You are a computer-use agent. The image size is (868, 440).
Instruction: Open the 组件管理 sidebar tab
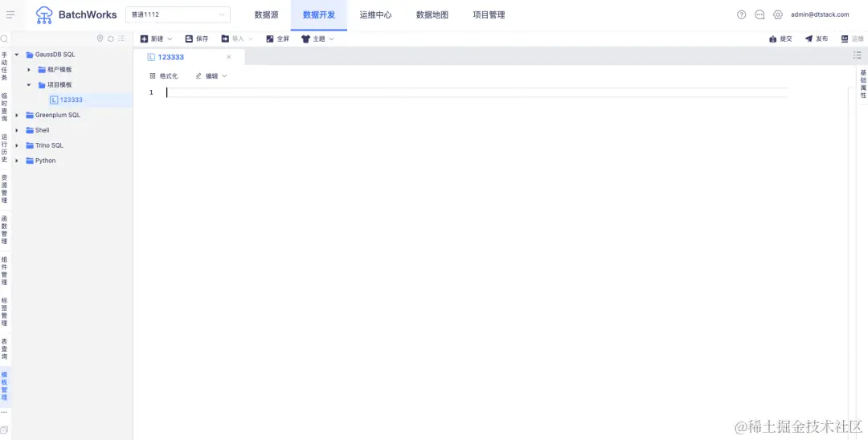coord(5,271)
